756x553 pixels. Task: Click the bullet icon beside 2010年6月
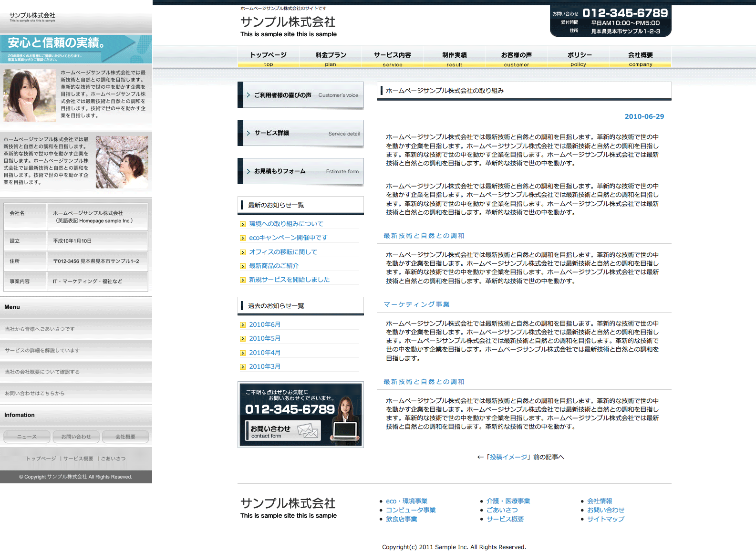coord(243,325)
